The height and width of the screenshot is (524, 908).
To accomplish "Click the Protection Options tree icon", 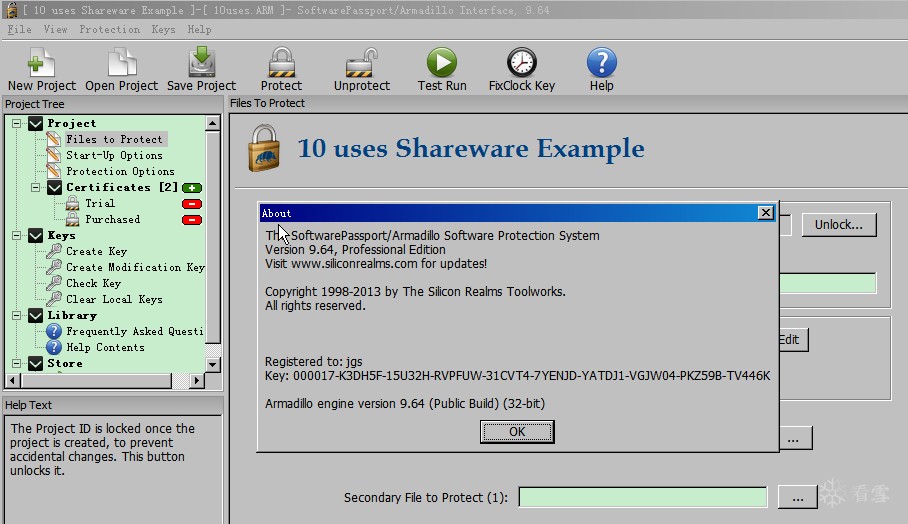I will click(54, 171).
